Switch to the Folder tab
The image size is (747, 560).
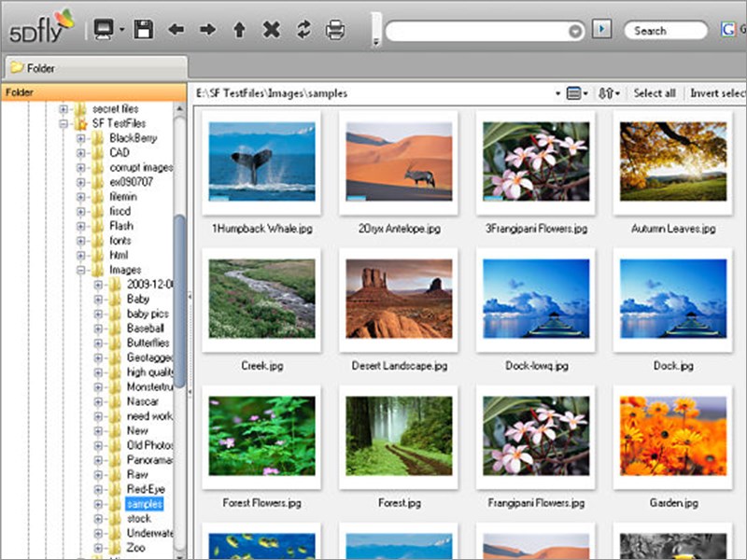(x=95, y=67)
